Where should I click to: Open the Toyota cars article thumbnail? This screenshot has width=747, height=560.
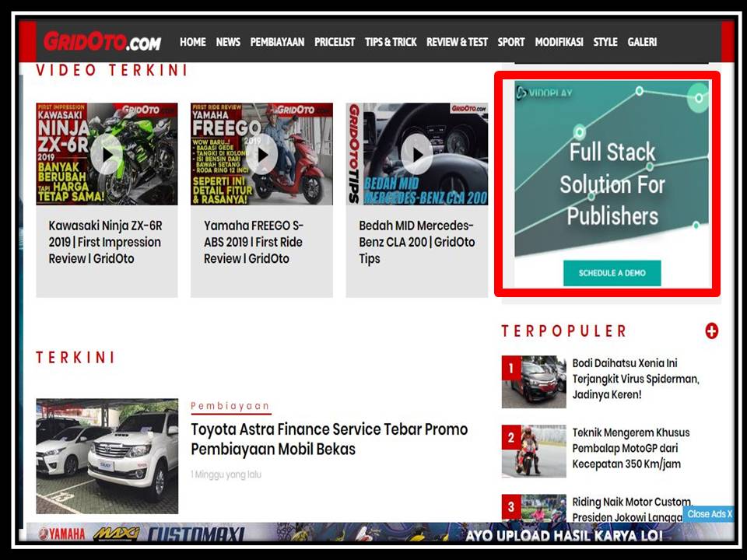point(107,457)
